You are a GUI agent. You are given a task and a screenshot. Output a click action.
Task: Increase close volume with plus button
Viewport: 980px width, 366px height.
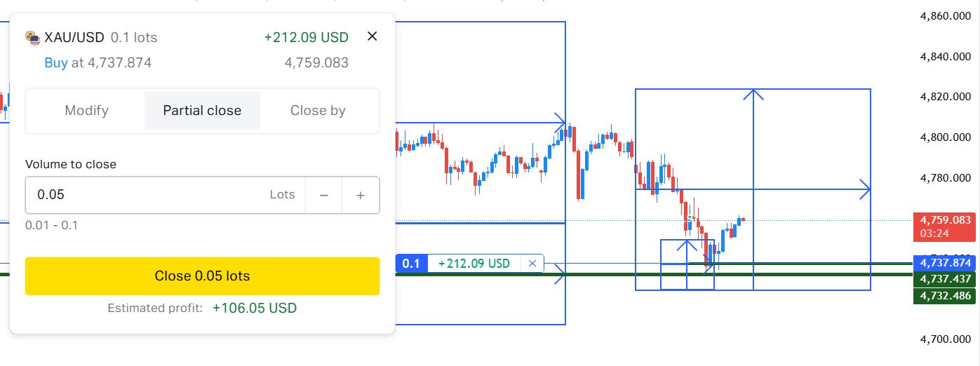click(361, 195)
